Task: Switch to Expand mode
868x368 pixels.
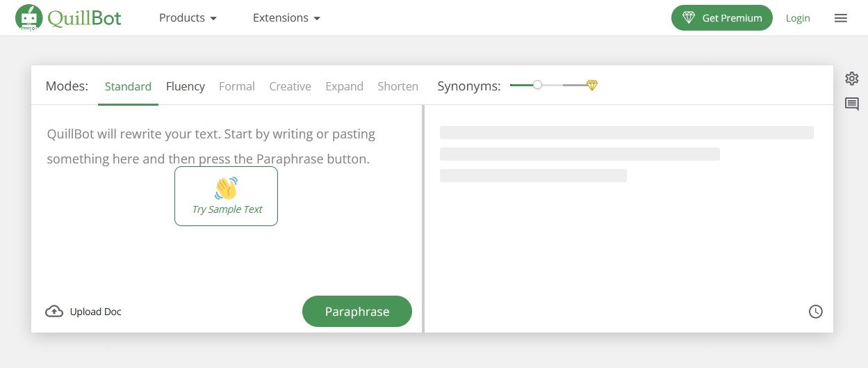Action: (344, 86)
